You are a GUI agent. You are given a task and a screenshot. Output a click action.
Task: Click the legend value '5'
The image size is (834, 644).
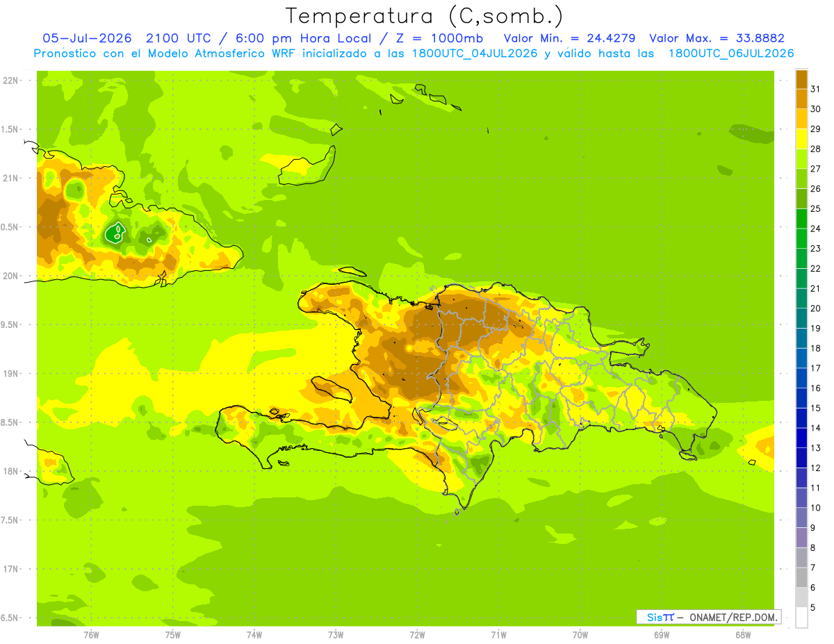point(813,607)
